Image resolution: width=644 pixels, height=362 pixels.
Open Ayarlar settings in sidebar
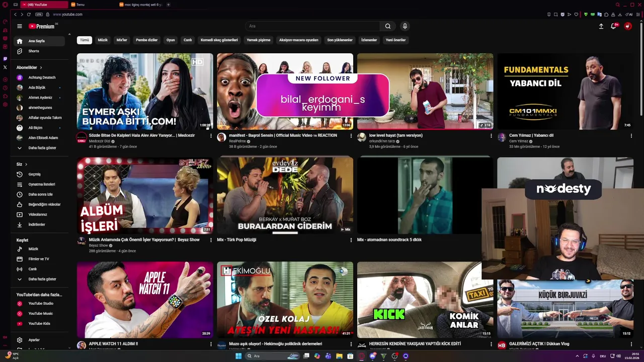pos(40,340)
